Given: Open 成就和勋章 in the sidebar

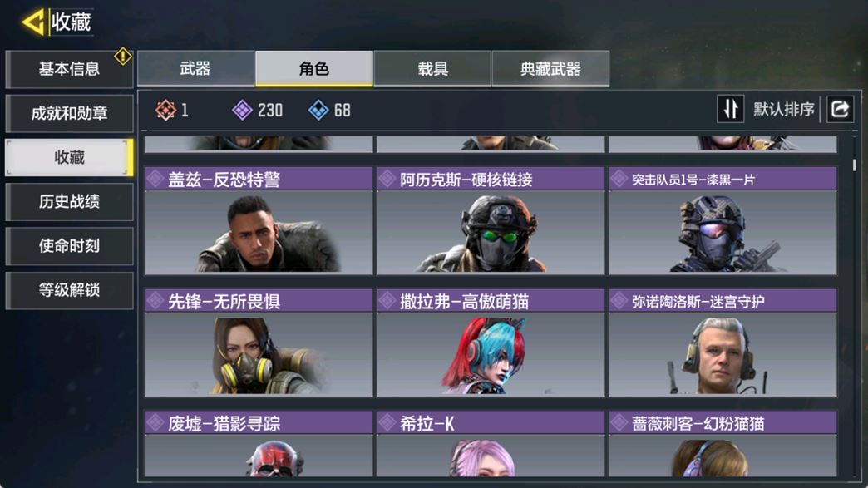Looking at the screenshot, I should (x=69, y=113).
